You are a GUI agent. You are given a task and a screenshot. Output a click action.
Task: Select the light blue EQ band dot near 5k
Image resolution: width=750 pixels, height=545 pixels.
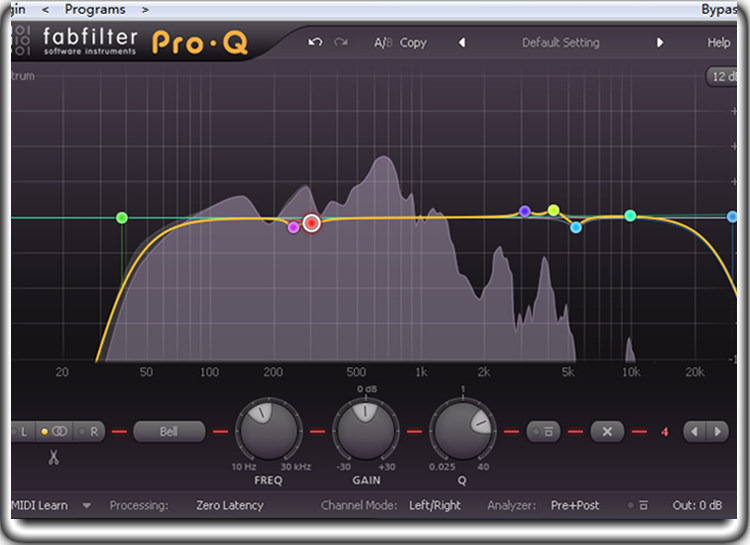pyautogui.click(x=576, y=227)
